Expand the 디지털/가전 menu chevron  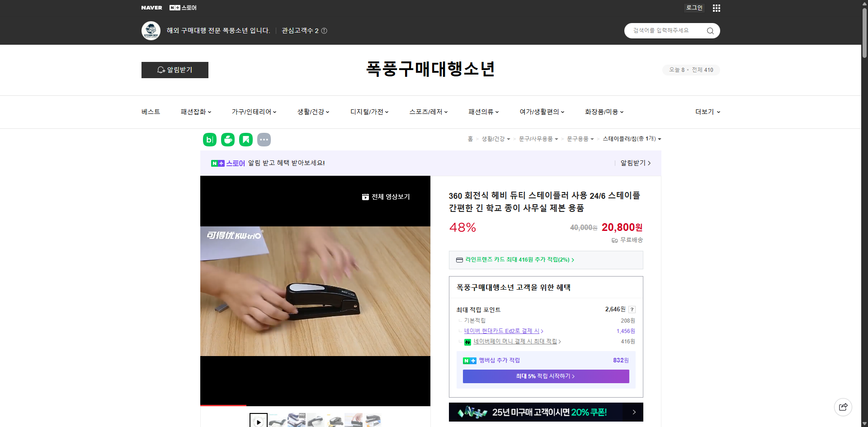tap(387, 112)
